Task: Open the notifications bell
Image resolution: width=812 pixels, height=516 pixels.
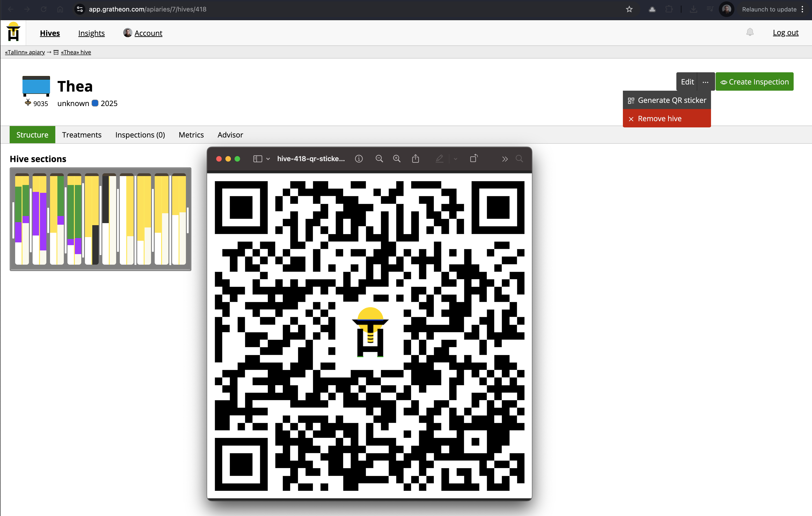Action: (x=750, y=32)
